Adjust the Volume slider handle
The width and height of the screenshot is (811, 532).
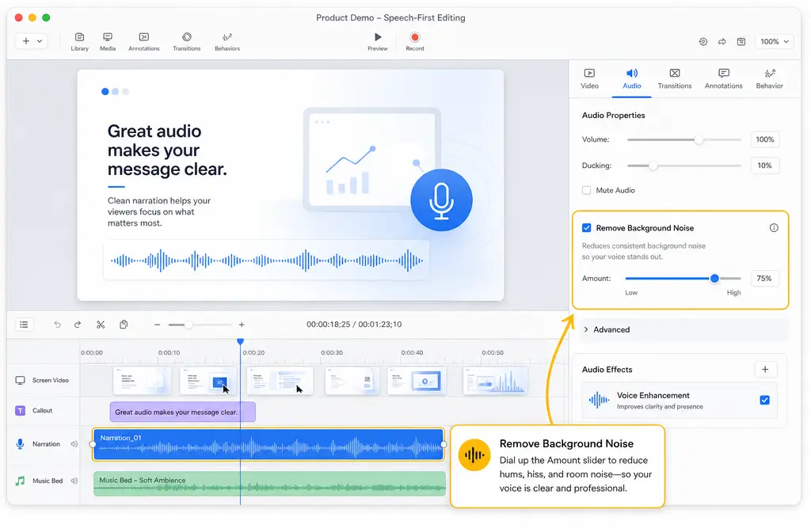click(699, 139)
